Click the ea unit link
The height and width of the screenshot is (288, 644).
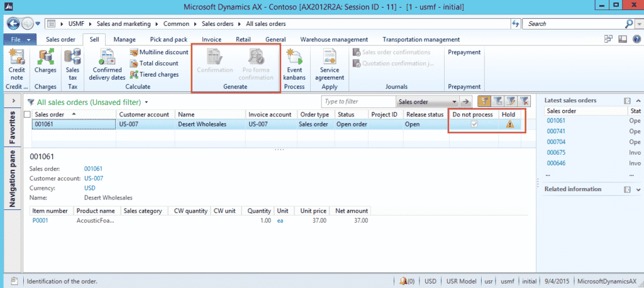(x=280, y=221)
